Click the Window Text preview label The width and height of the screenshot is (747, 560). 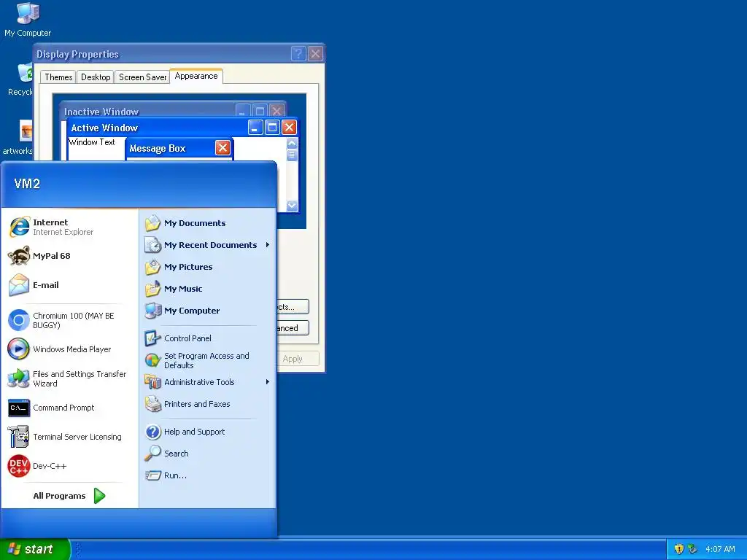point(92,142)
